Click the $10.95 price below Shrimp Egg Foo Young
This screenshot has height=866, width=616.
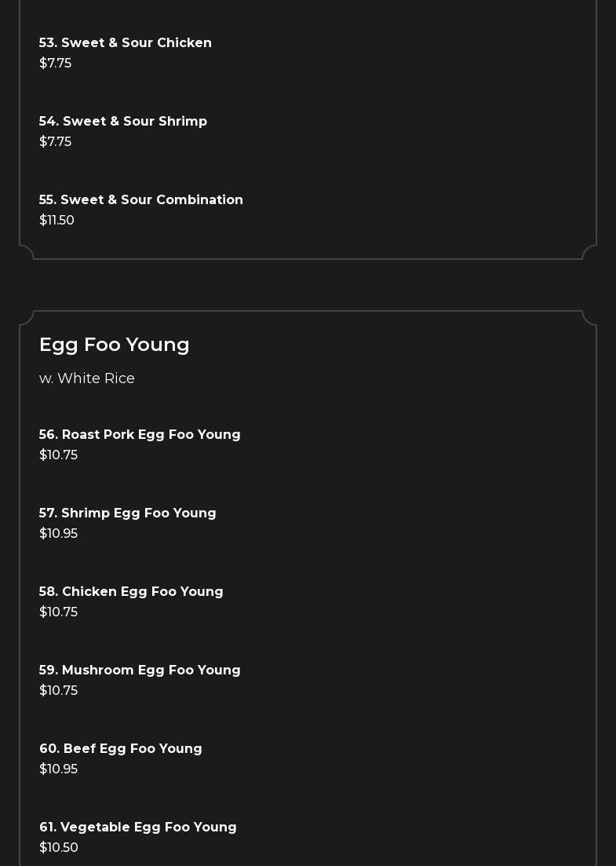[x=58, y=534]
